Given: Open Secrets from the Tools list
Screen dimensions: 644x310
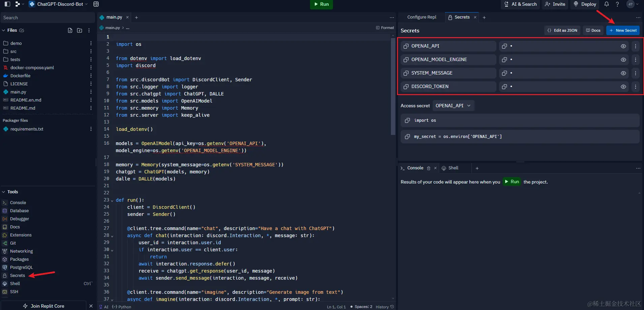Looking at the screenshot, I should [17, 275].
